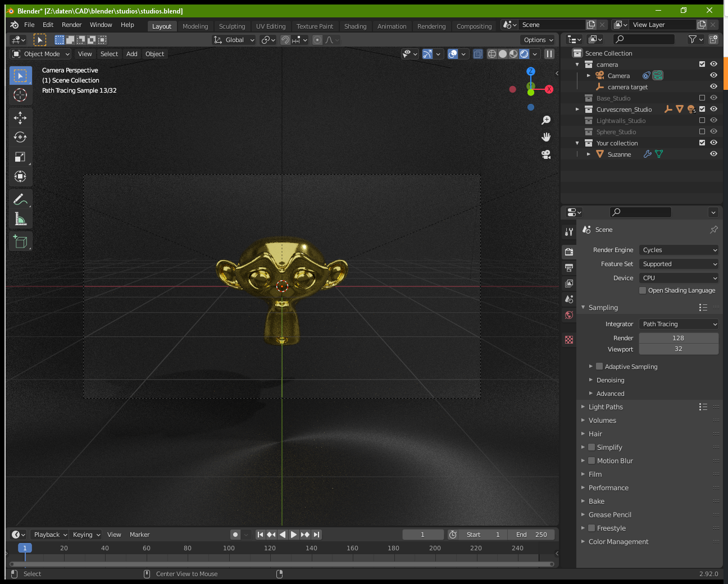Open the Render Properties panel icon
The width and height of the screenshot is (728, 584).
pos(568,252)
